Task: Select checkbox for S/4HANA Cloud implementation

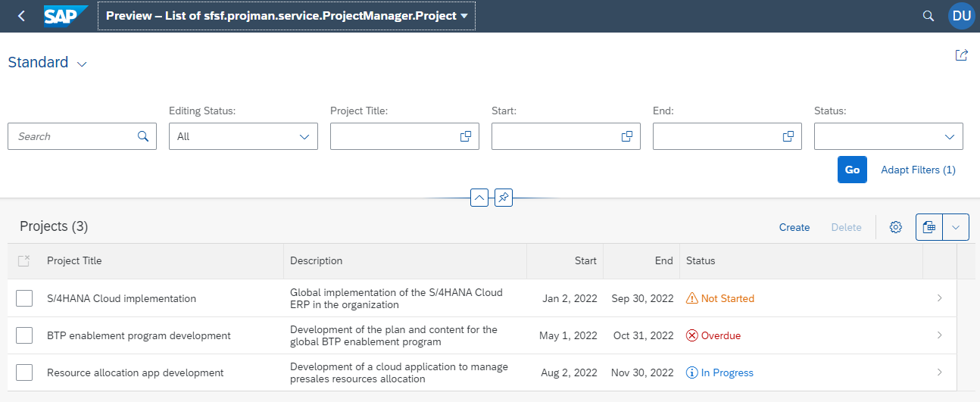Action: click(x=24, y=298)
